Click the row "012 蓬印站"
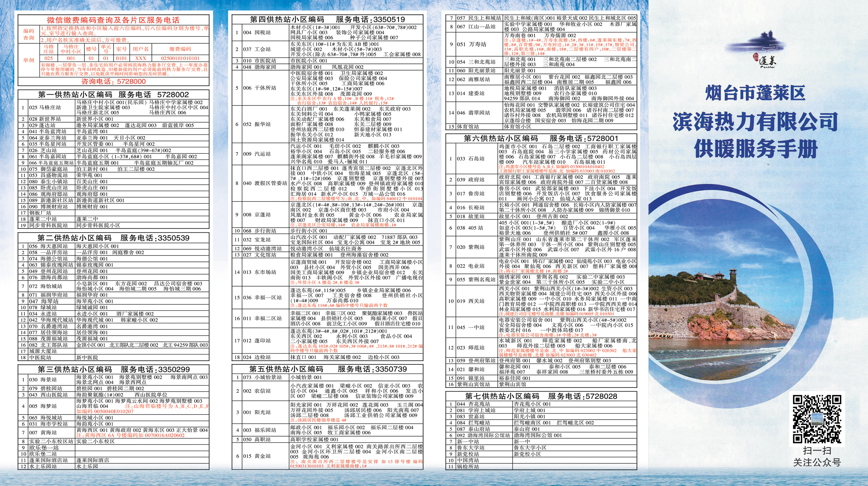 pyautogui.click(x=328, y=341)
